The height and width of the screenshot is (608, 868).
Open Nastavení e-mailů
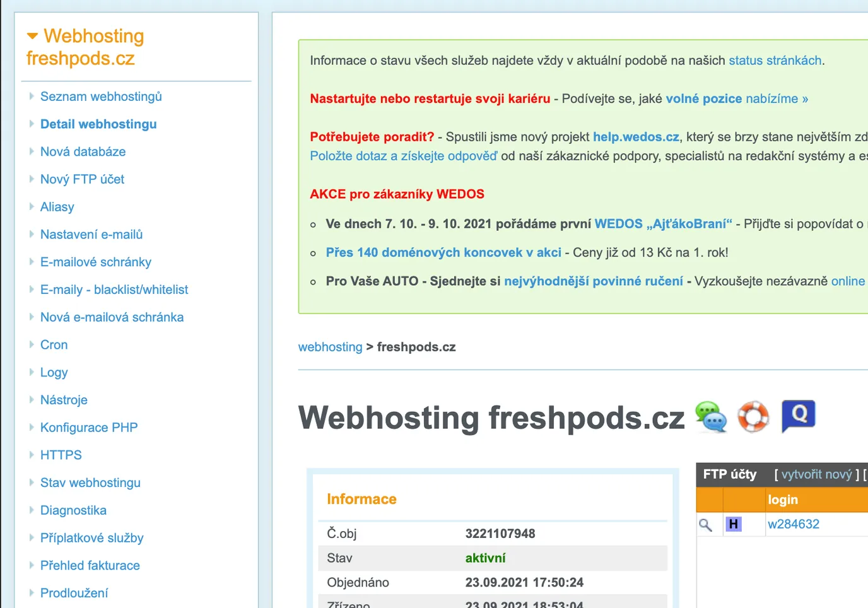coord(91,235)
